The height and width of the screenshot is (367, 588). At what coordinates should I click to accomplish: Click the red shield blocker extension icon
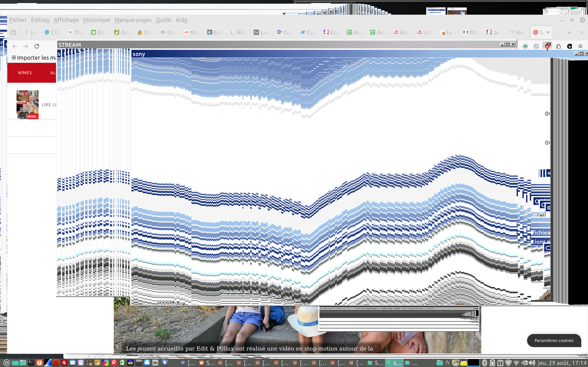[547, 46]
